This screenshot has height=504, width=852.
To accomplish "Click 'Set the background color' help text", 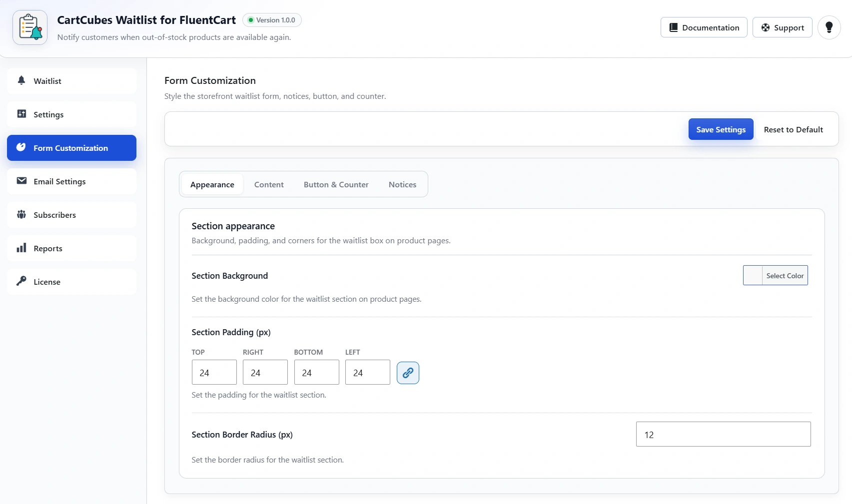I will click(x=307, y=299).
